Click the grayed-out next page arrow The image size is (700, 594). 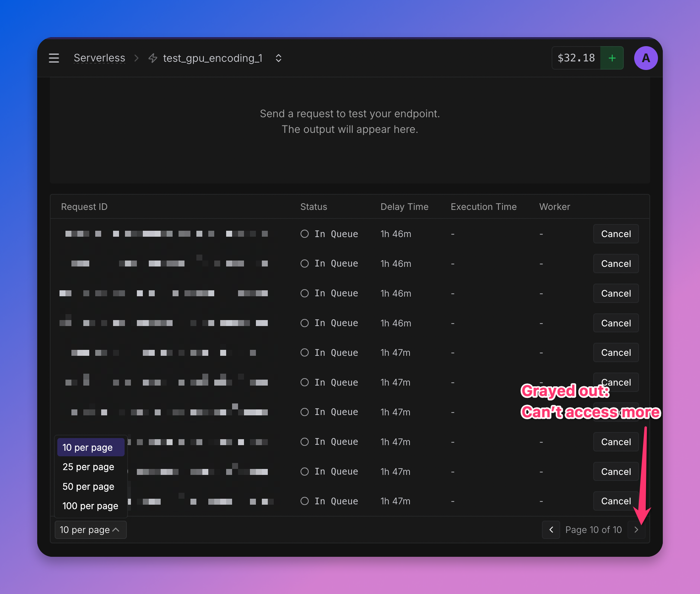[x=636, y=530]
